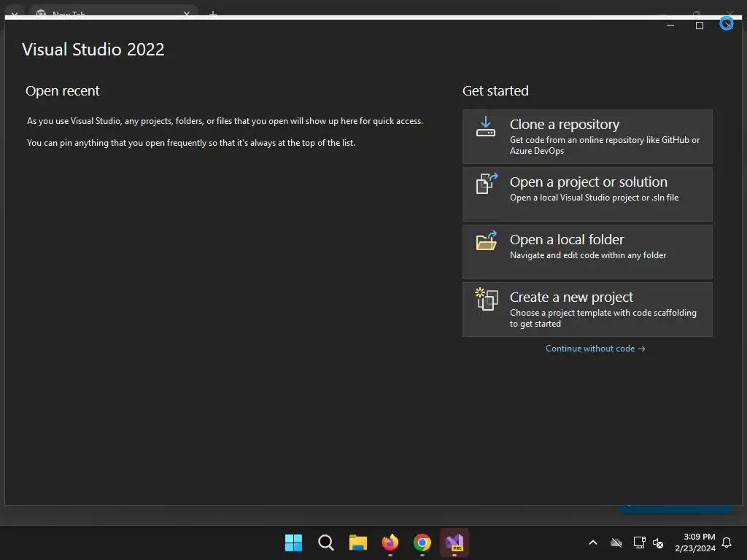Click the Clone a repository download icon

[x=485, y=127]
